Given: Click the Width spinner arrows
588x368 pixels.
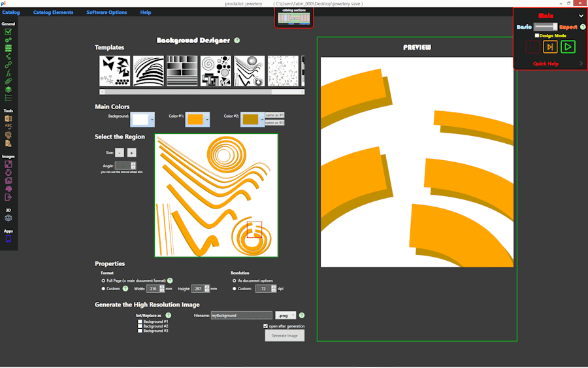Looking at the screenshot, I should pyautogui.click(x=162, y=288).
